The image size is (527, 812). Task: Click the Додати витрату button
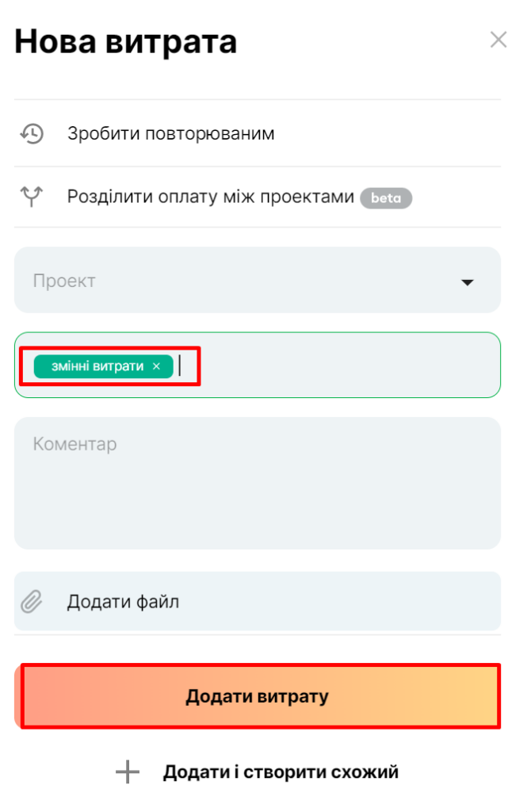click(258, 696)
